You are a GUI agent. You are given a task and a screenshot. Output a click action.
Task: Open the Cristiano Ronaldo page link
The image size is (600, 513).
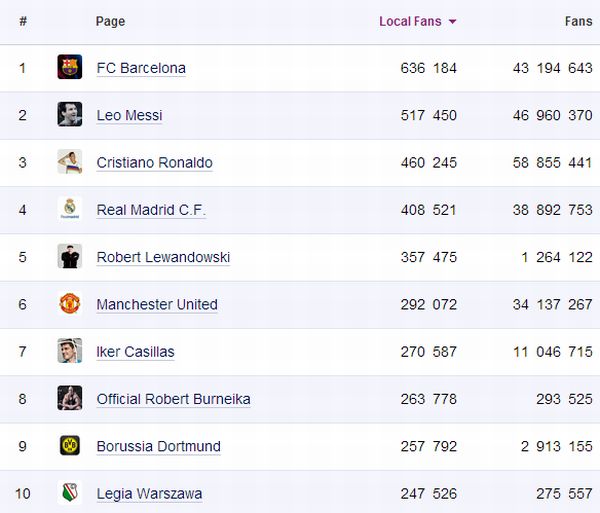click(154, 163)
